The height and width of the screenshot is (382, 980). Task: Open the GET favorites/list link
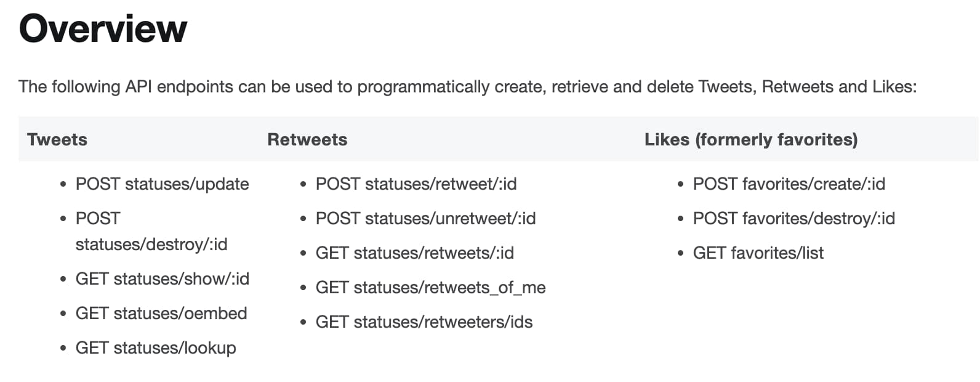(x=758, y=253)
